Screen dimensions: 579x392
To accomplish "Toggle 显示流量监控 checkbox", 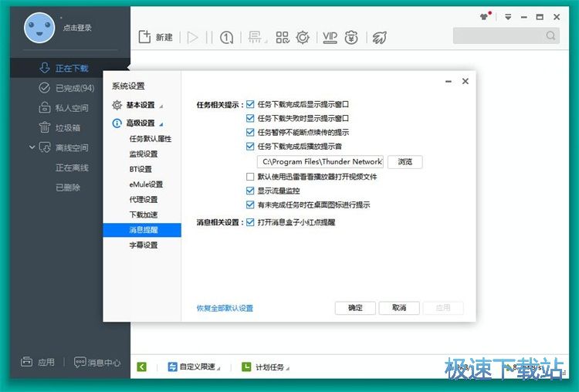I will 250,191.
